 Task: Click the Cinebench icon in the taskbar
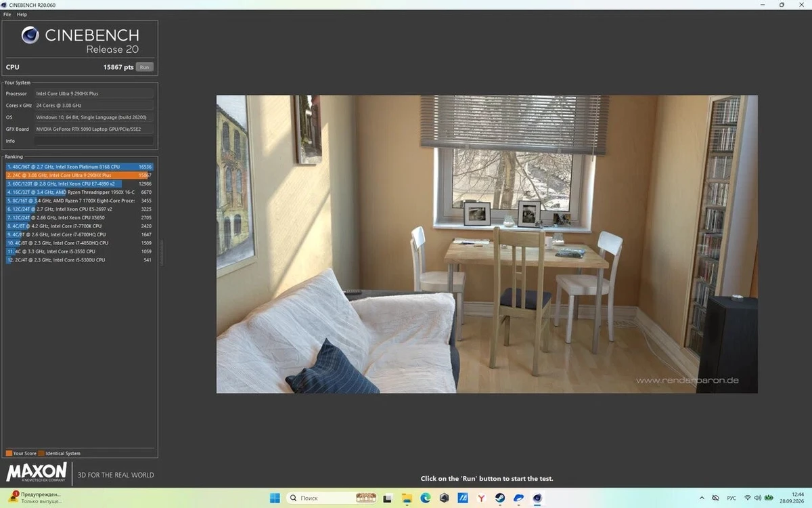click(x=537, y=498)
